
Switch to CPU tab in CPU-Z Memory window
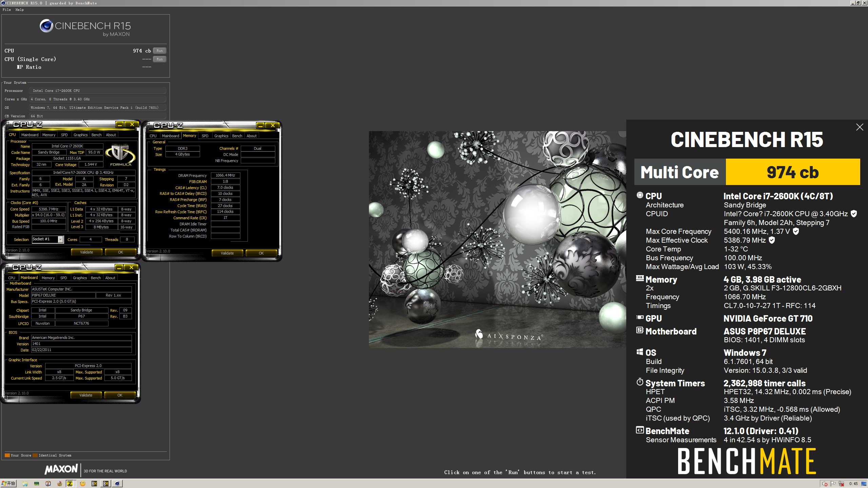153,136
